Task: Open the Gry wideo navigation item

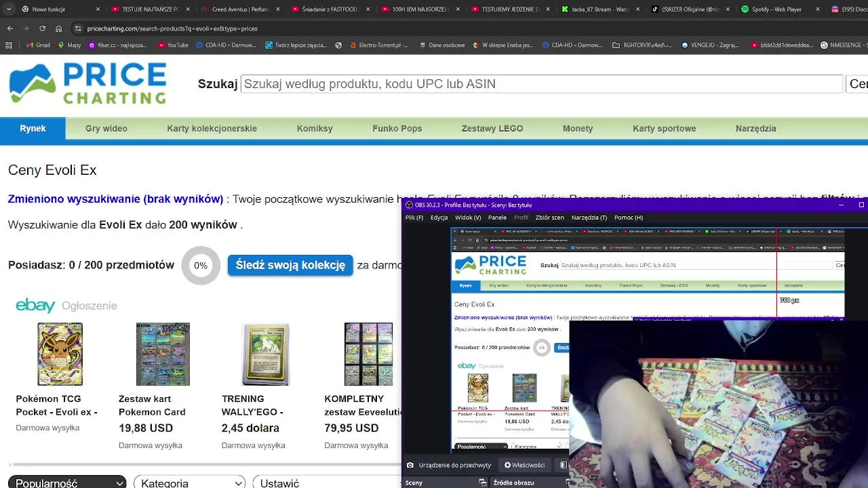Action: click(106, 128)
